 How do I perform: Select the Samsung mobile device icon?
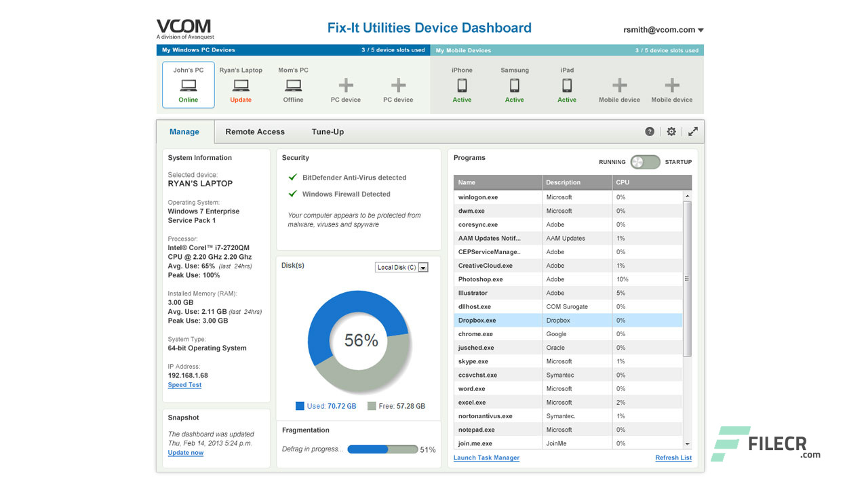pyautogui.click(x=515, y=85)
